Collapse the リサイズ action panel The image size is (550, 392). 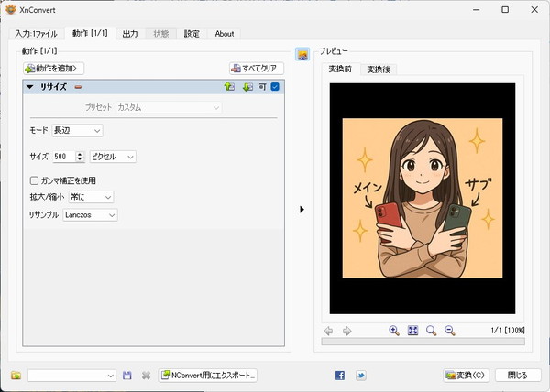(x=30, y=87)
